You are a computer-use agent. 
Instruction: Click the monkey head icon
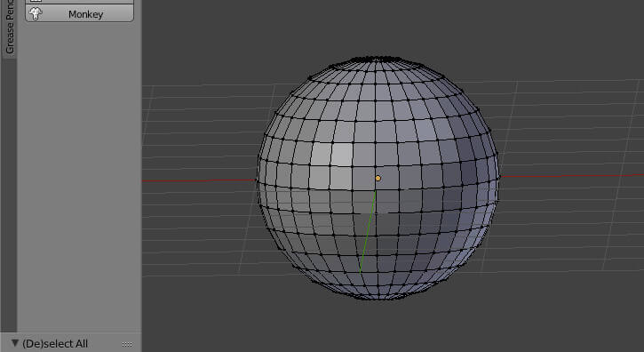coord(36,14)
